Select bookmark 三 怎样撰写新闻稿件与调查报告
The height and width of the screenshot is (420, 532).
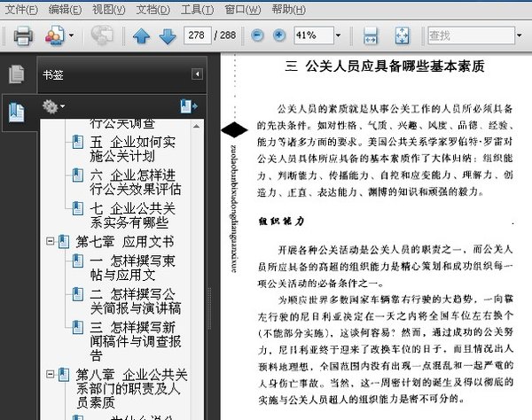[x=136, y=341]
